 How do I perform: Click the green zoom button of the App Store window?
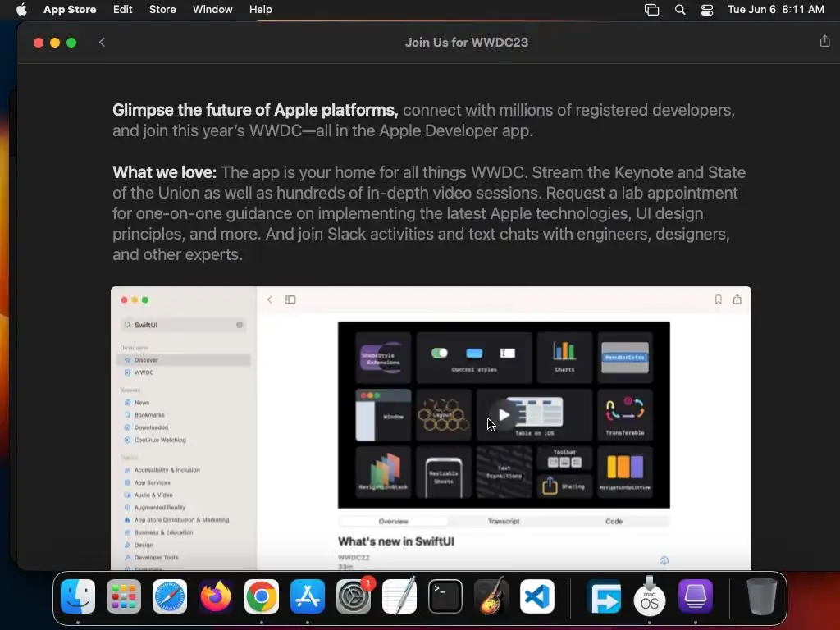pos(71,43)
